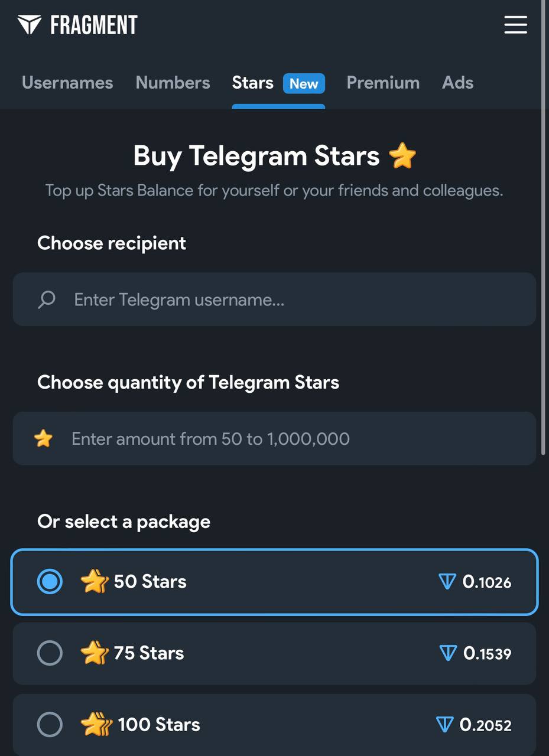Select the 75 Stars radio button

pyautogui.click(x=50, y=653)
